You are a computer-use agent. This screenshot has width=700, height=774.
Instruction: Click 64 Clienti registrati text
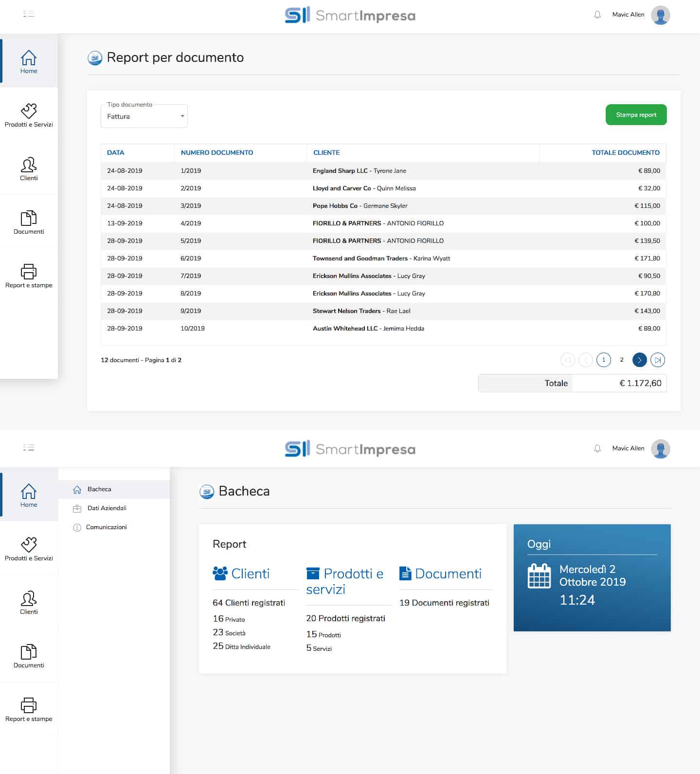[x=249, y=603]
